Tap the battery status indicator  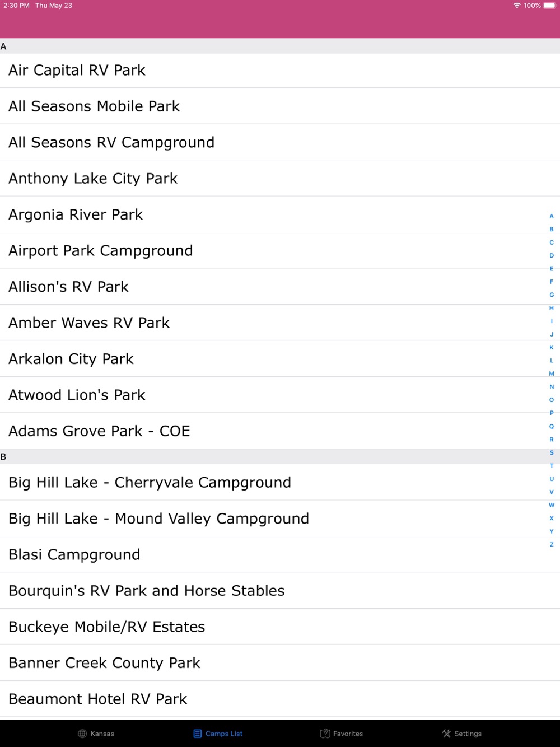[549, 6]
